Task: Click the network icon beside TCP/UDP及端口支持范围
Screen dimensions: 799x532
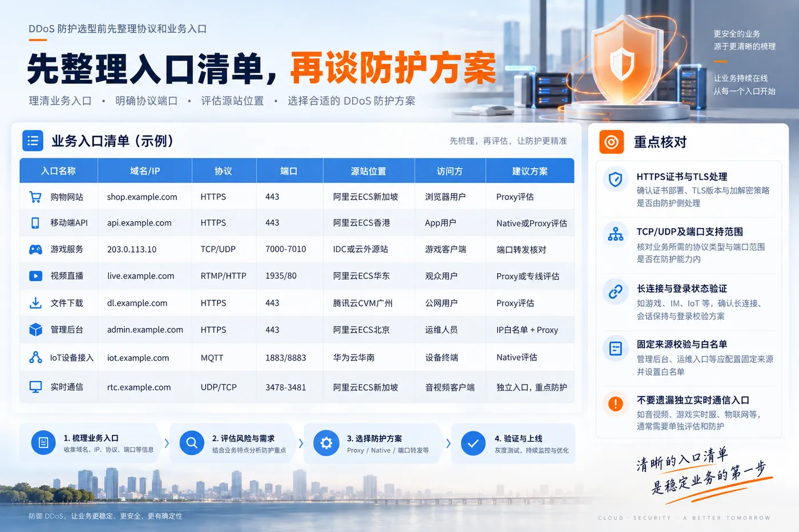Action: (x=615, y=234)
